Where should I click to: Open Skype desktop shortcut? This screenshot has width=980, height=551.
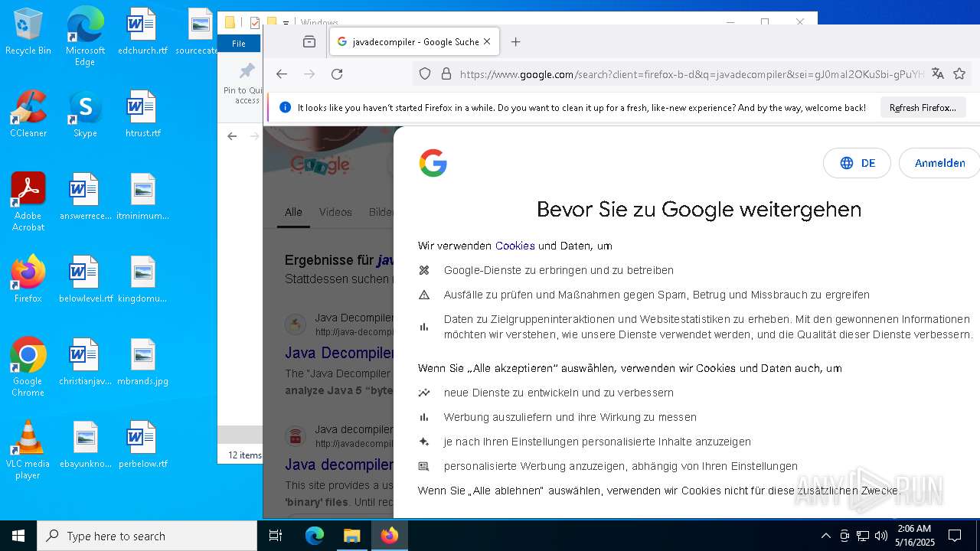point(85,115)
